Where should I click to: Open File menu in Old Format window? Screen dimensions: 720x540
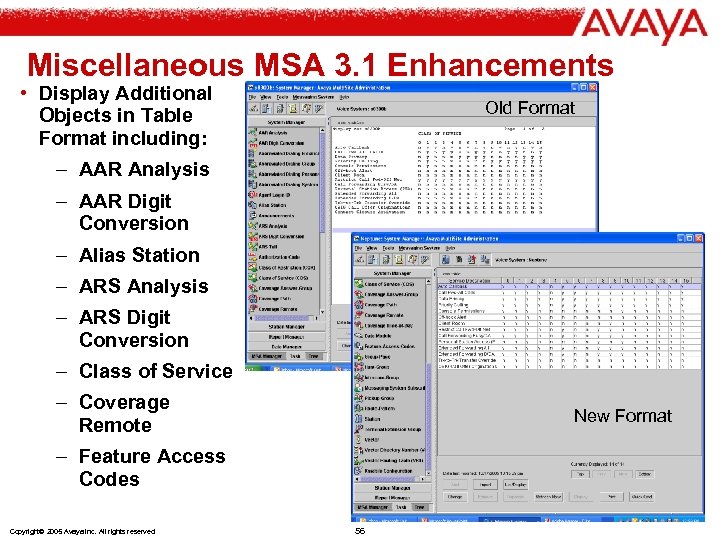coord(252,97)
